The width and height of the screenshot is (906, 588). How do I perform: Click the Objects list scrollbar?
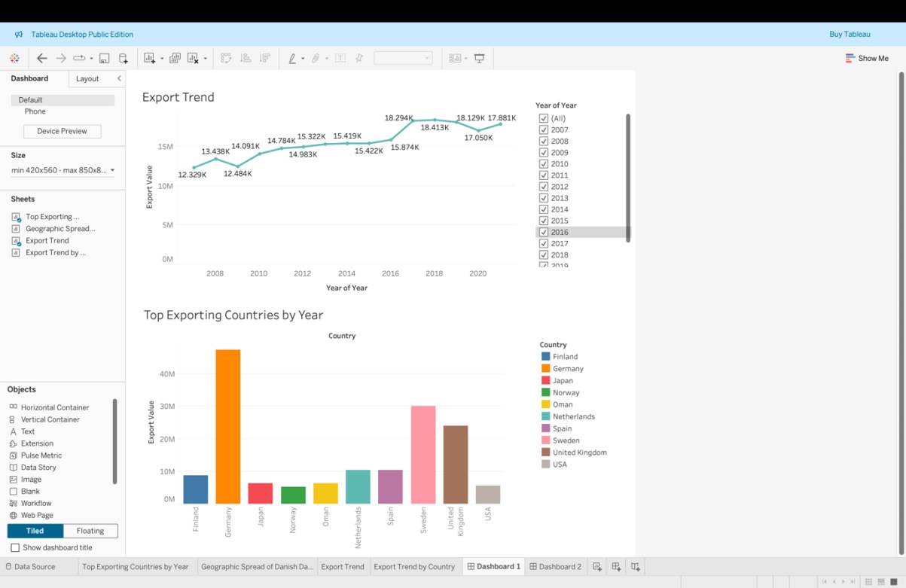click(115, 441)
